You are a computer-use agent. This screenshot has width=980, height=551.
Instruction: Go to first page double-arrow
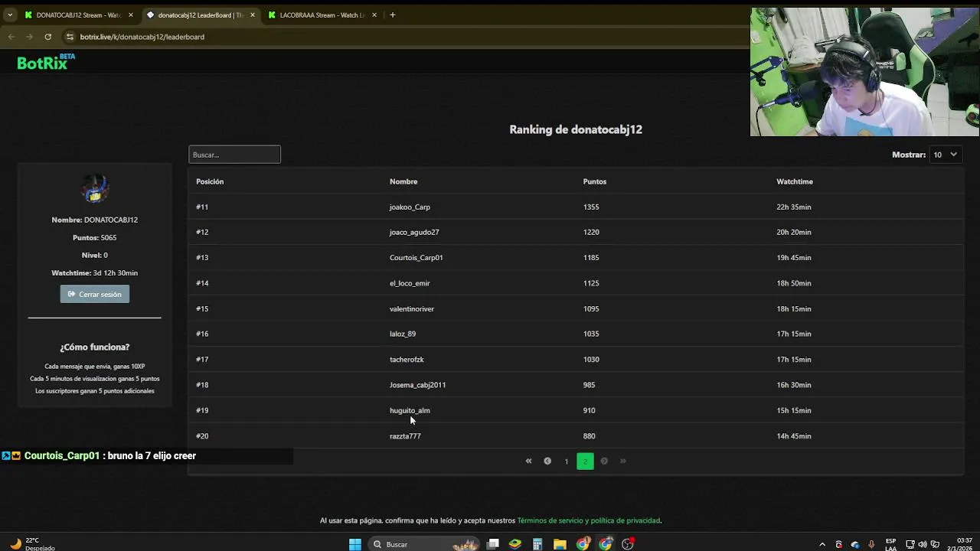coord(528,461)
